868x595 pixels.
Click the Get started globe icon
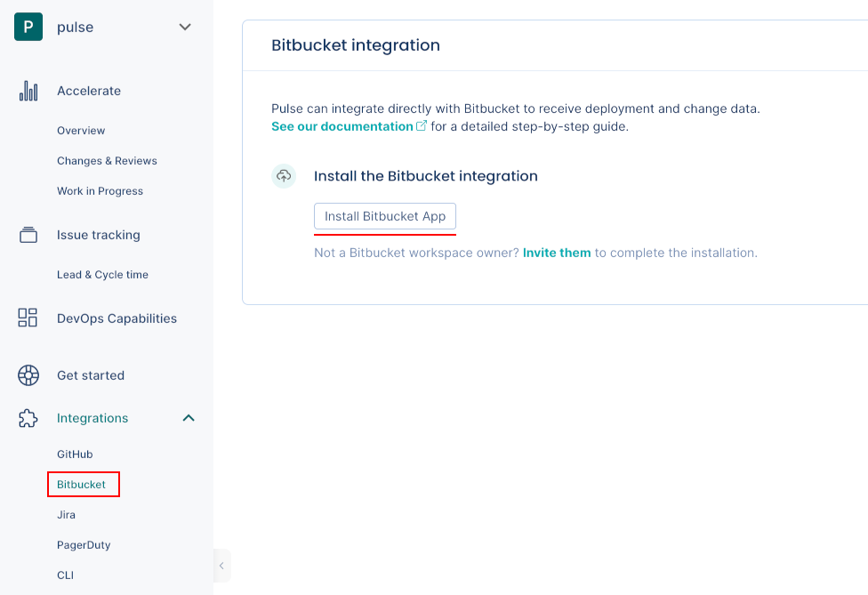click(28, 374)
